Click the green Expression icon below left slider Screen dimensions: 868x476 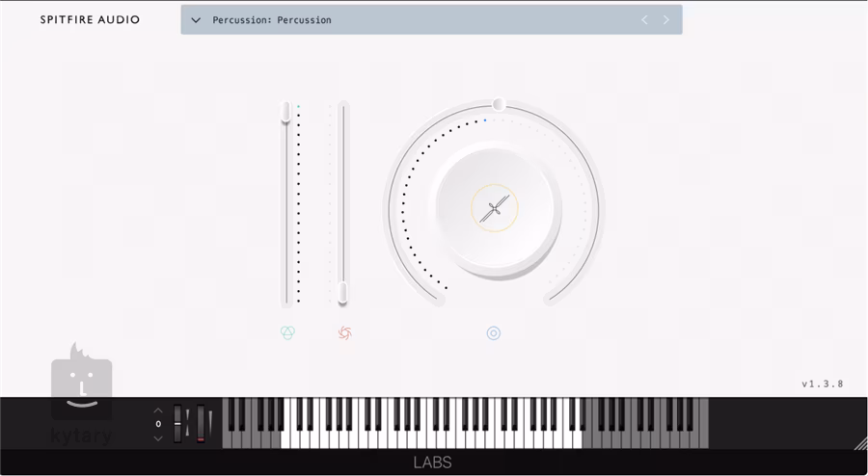click(x=287, y=332)
